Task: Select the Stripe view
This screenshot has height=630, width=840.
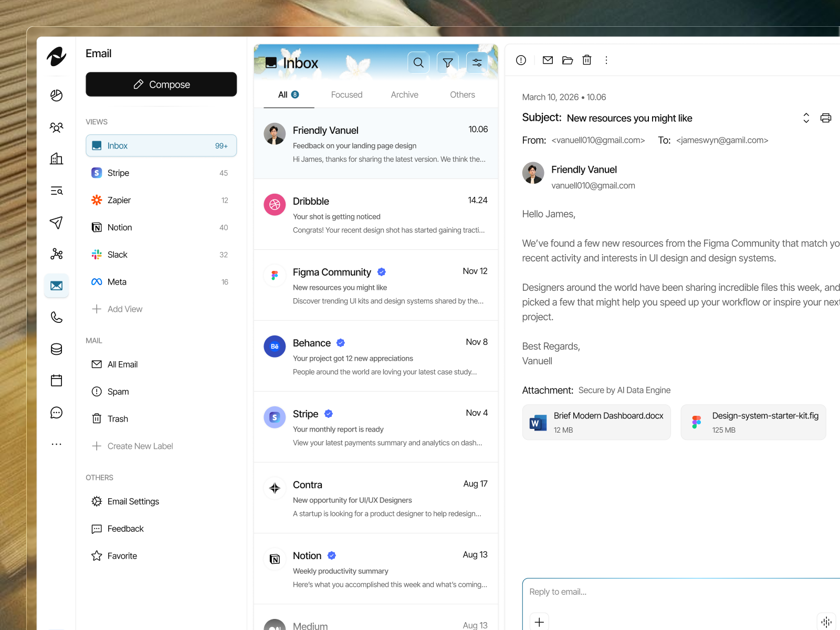Action: [x=161, y=173]
